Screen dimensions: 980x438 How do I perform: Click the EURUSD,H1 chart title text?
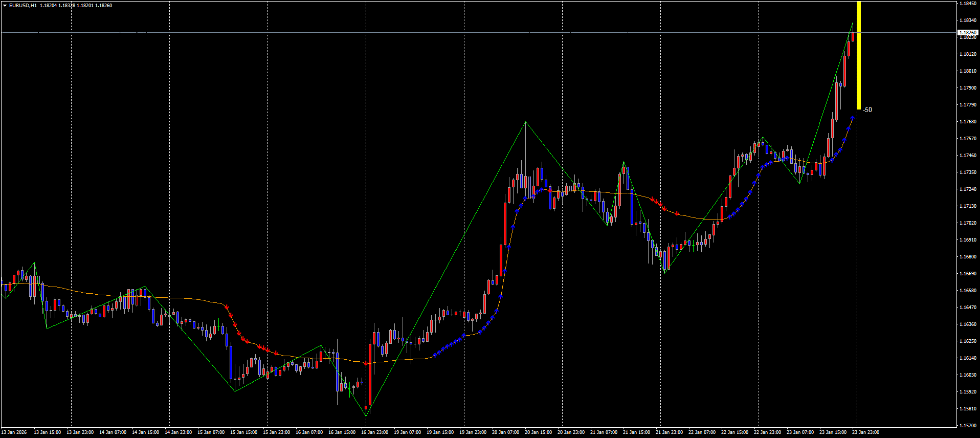tap(23, 6)
